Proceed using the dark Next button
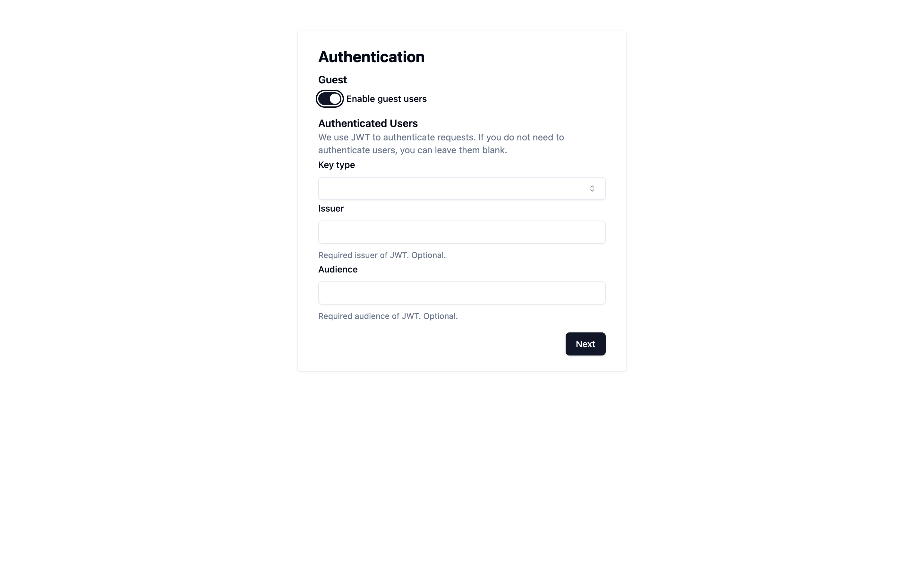 pos(585,344)
